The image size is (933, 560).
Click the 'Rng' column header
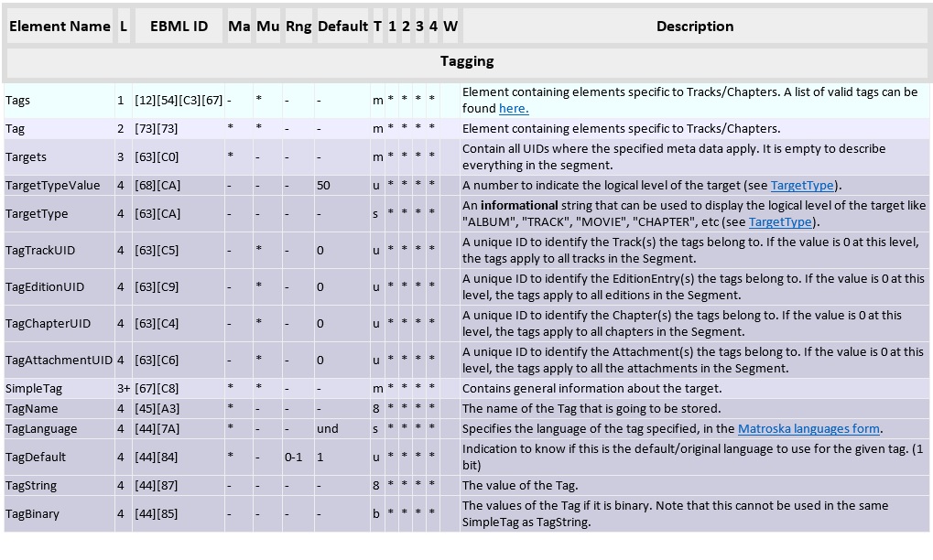[x=298, y=27]
